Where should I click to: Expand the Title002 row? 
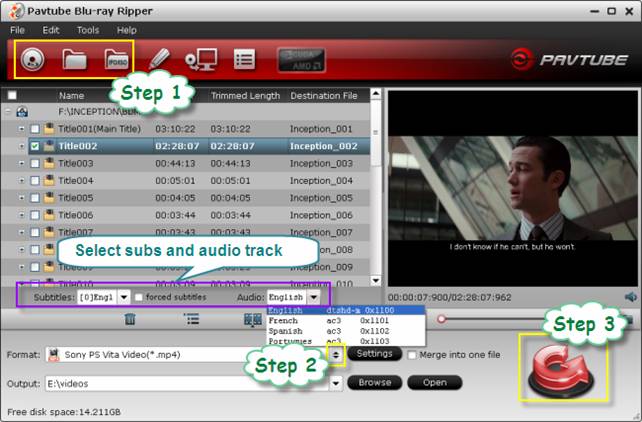pyautogui.click(x=21, y=146)
